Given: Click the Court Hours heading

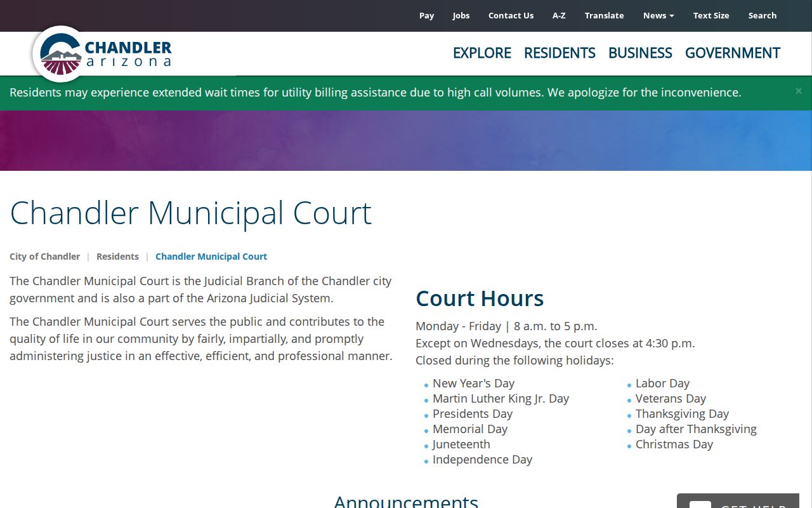Looking at the screenshot, I should pyautogui.click(x=480, y=298).
